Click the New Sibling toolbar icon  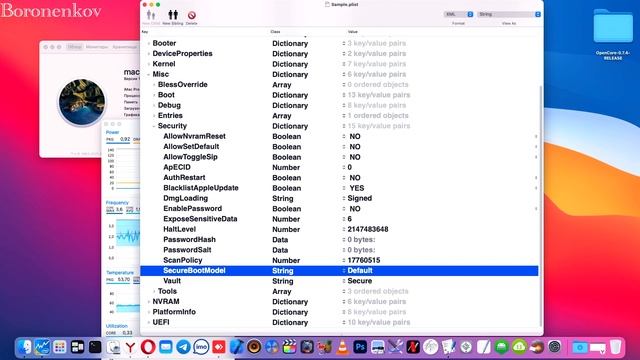click(x=173, y=15)
